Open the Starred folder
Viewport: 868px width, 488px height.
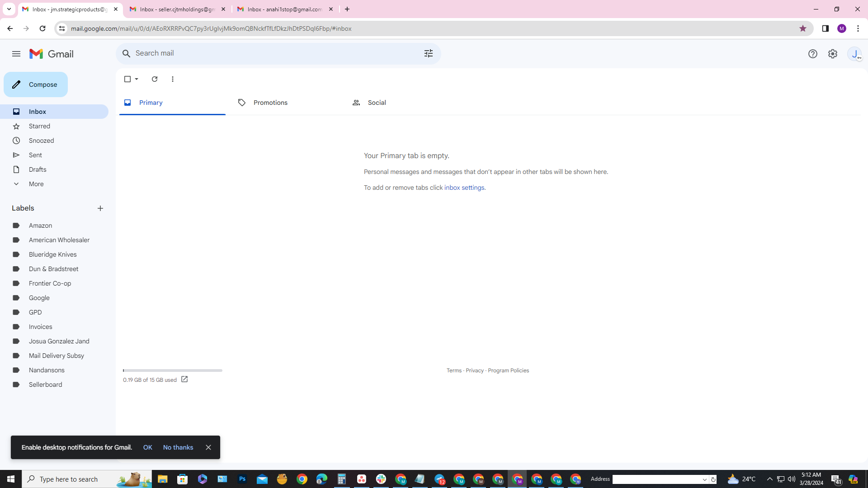point(54,126)
